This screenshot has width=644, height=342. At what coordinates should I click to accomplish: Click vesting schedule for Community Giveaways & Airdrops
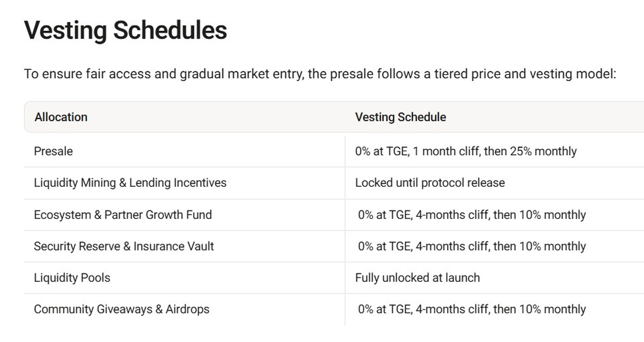pyautogui.click(x=472, y=309)
